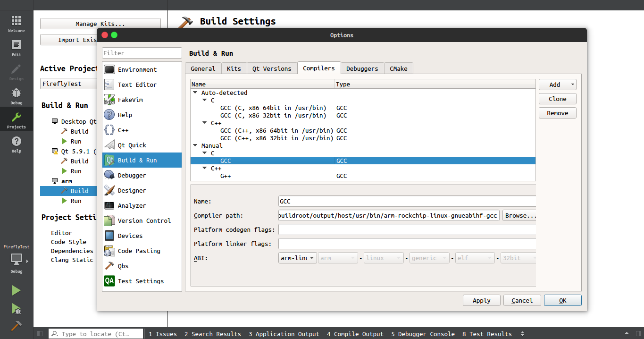Screen dimensions: 644x339
Task: Select Build & Run options category
Action: pos(142,160)
